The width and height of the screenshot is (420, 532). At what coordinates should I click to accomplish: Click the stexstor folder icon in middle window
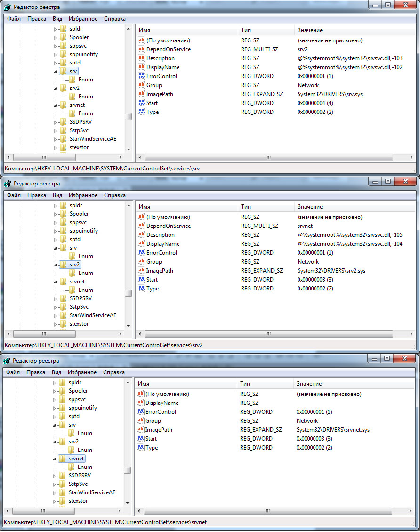click(x=64, y=324)
